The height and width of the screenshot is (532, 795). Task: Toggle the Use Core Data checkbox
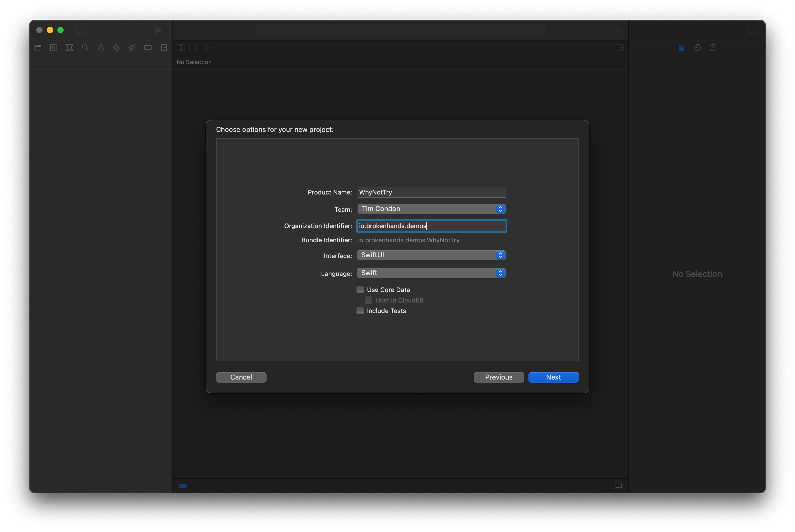pos(360,290)
